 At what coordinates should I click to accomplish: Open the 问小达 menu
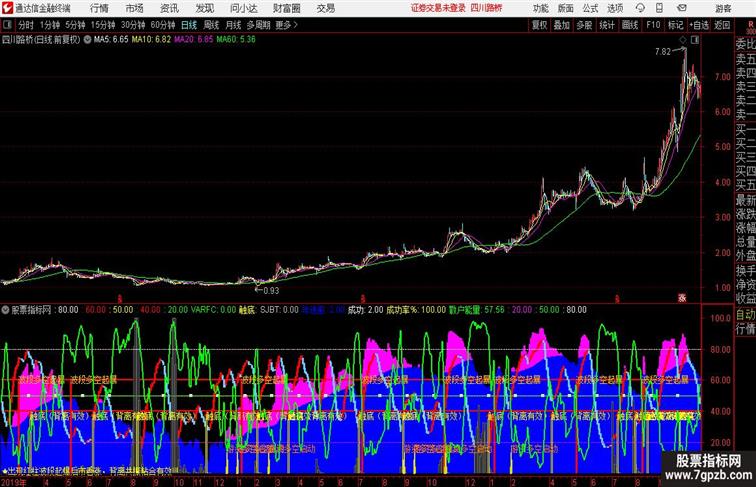tap(243, 8)
